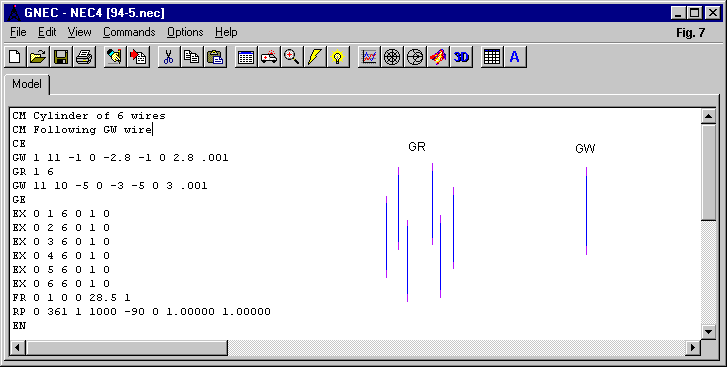727x367 pixels.
Task: Open the Commands menu
Action: (129, 32)
